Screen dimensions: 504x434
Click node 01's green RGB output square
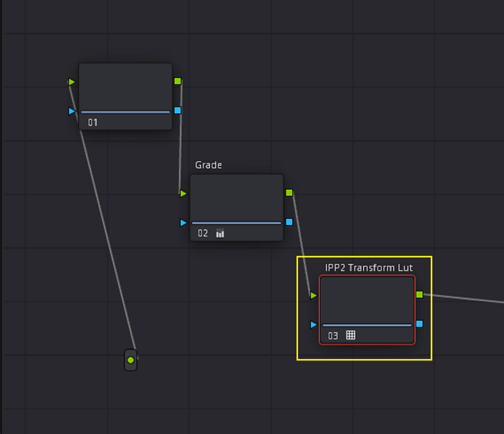point(177,81)
